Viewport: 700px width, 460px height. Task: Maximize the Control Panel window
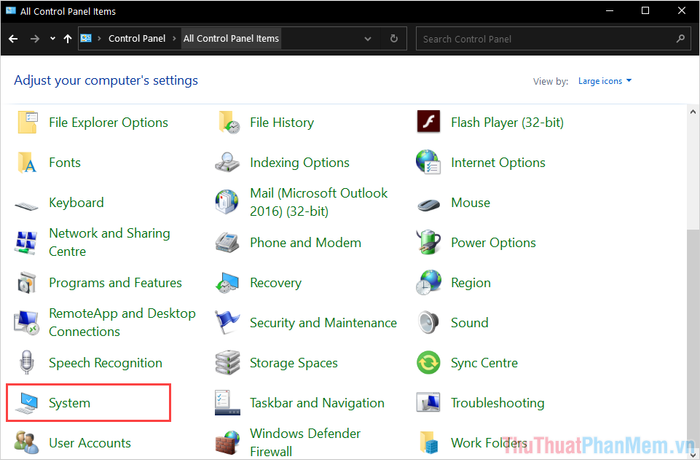(x=645, y=10)
